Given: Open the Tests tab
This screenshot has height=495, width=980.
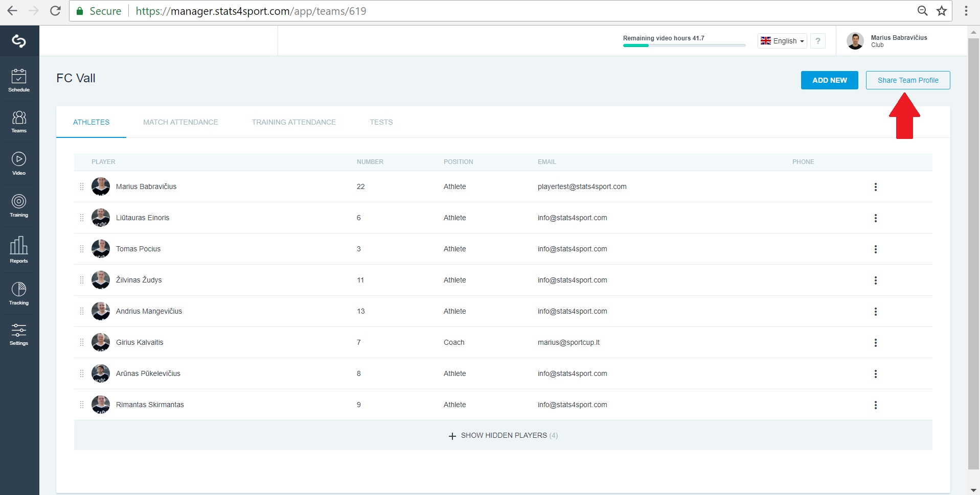Looking at the screenshot, I should [x=381, y=122].
